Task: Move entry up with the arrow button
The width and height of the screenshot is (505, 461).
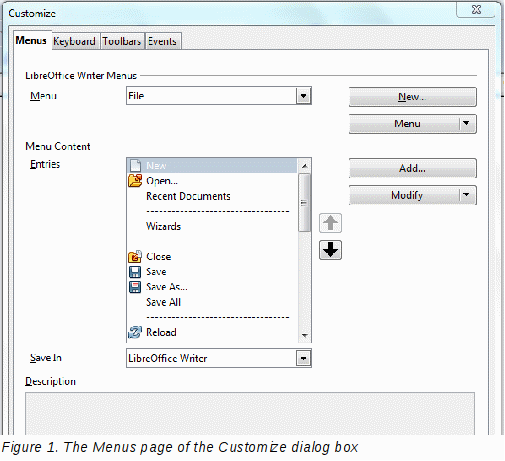Action: pyautogui.click(x=330, y=223)
